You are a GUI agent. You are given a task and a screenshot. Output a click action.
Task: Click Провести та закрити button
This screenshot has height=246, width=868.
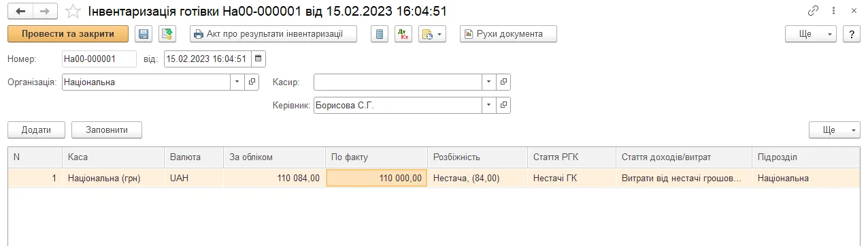point(68,34)
